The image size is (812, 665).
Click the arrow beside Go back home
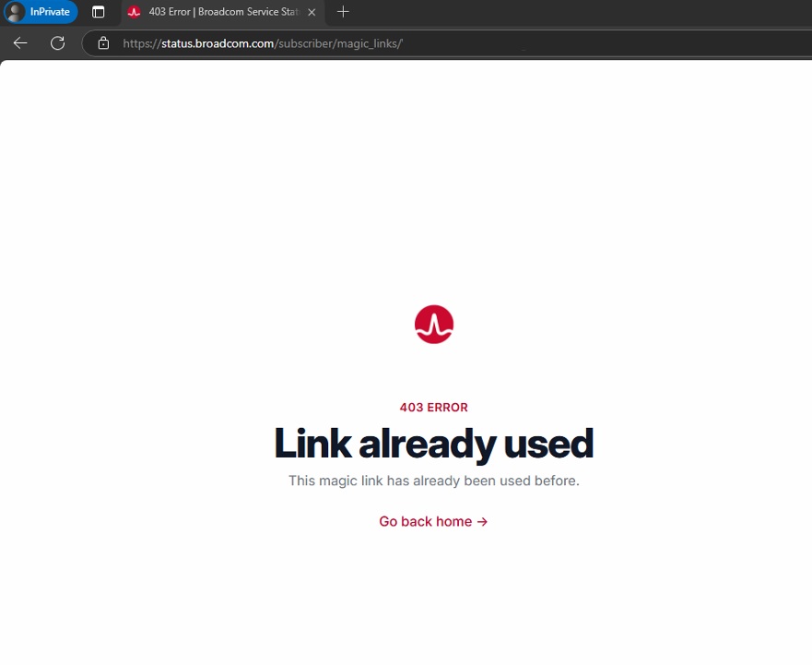(x=482, y=522)
